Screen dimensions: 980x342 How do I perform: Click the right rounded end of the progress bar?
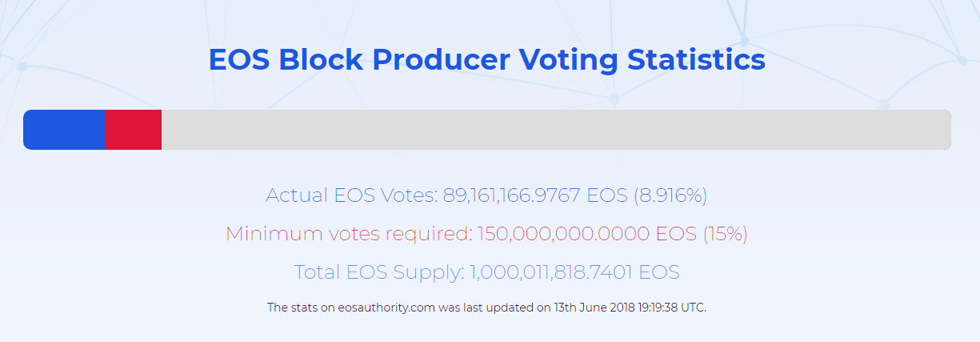pos(946,130)
